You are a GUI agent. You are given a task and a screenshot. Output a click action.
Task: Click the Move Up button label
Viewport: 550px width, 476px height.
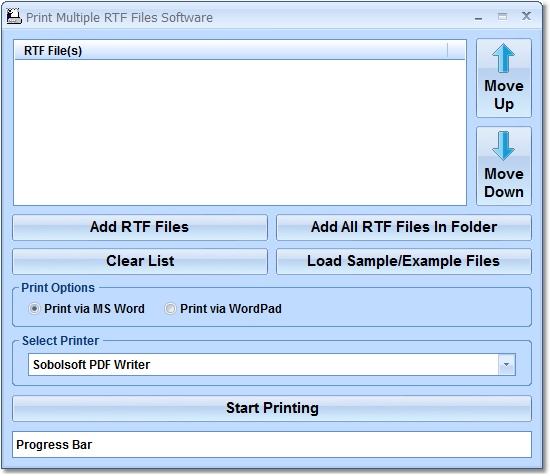click(504, 95)
